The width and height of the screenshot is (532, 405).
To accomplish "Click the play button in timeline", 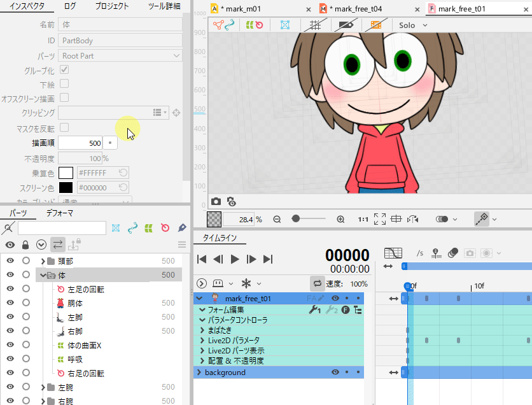I will (235, 259).
